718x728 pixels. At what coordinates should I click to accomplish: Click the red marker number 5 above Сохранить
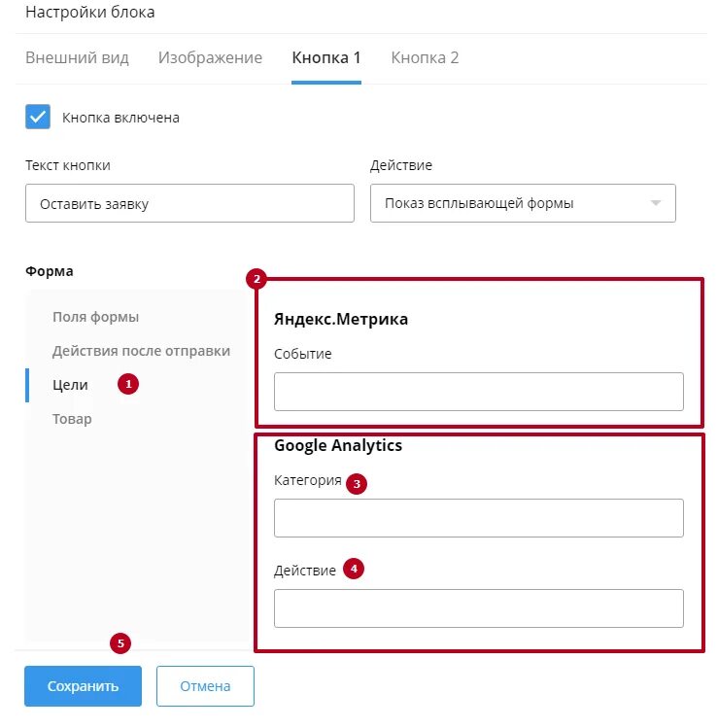120,642
